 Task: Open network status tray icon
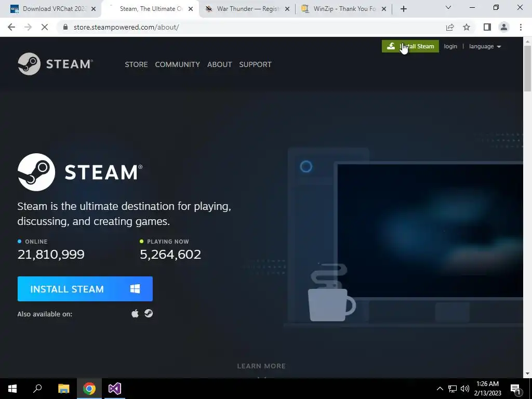(453, 389)
